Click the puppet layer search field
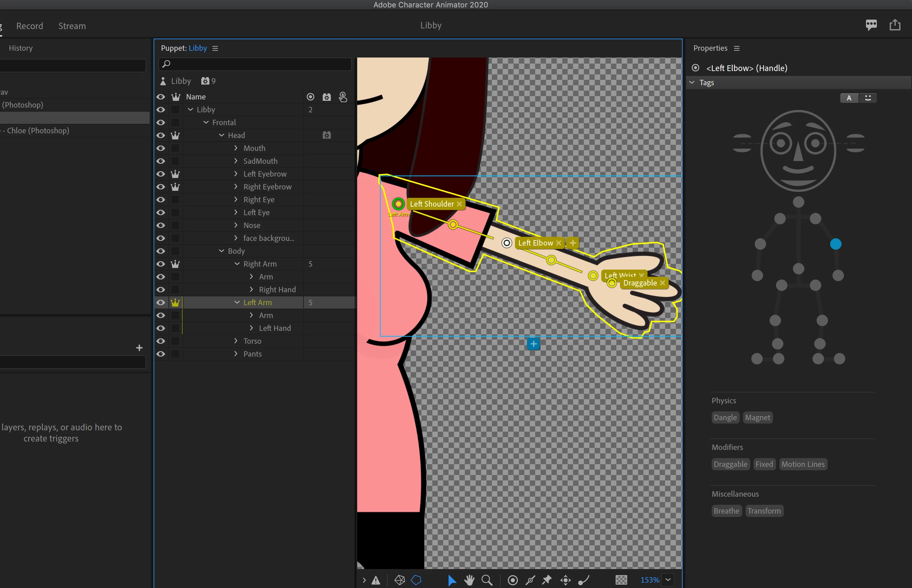The width and height of the screenshot is (912, 588). click(256, 64)
